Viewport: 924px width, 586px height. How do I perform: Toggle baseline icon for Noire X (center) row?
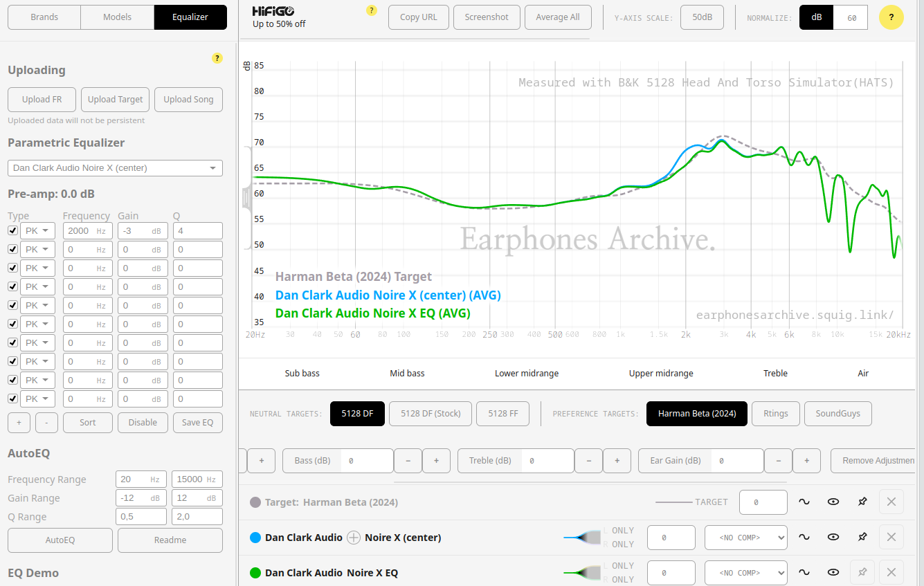(x=804, y=538)
